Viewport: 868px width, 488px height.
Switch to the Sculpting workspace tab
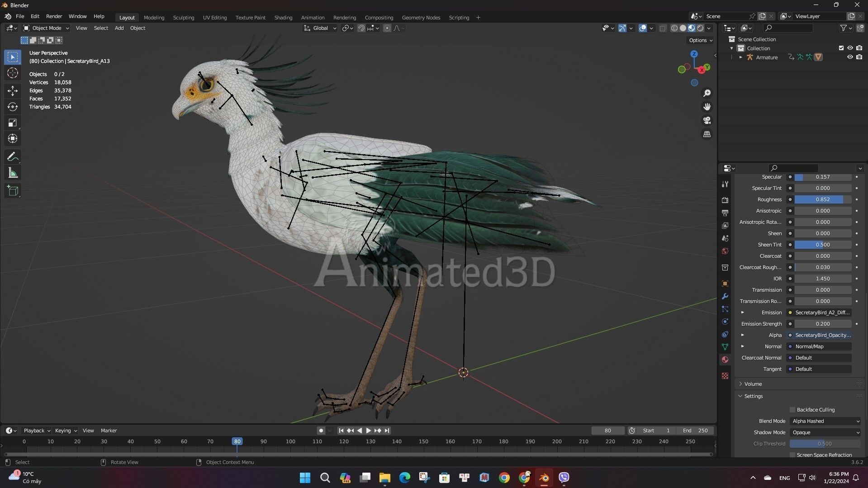[x=184, y=18]
